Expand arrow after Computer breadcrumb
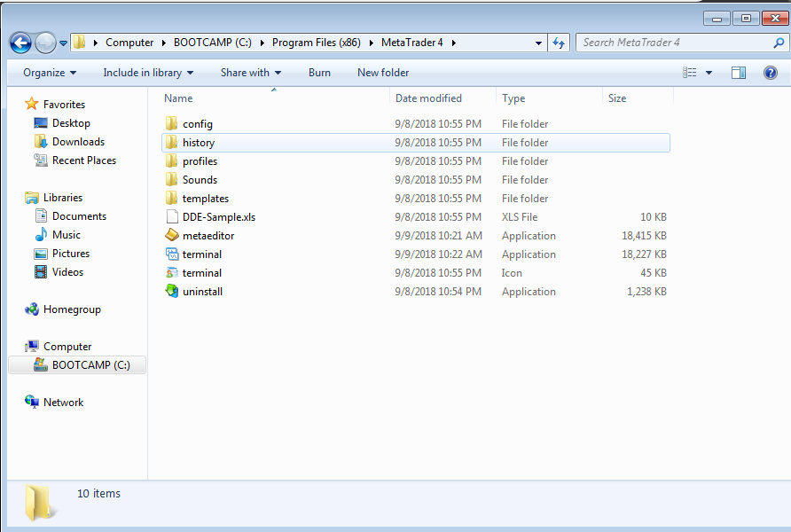The height and width of the screenshot is (532, 791). [164, 43]
